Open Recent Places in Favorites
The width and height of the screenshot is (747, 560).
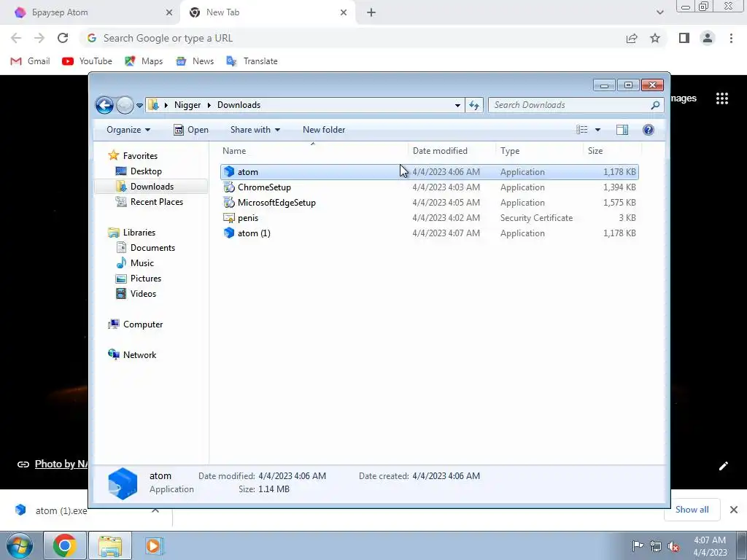(150, 202)
